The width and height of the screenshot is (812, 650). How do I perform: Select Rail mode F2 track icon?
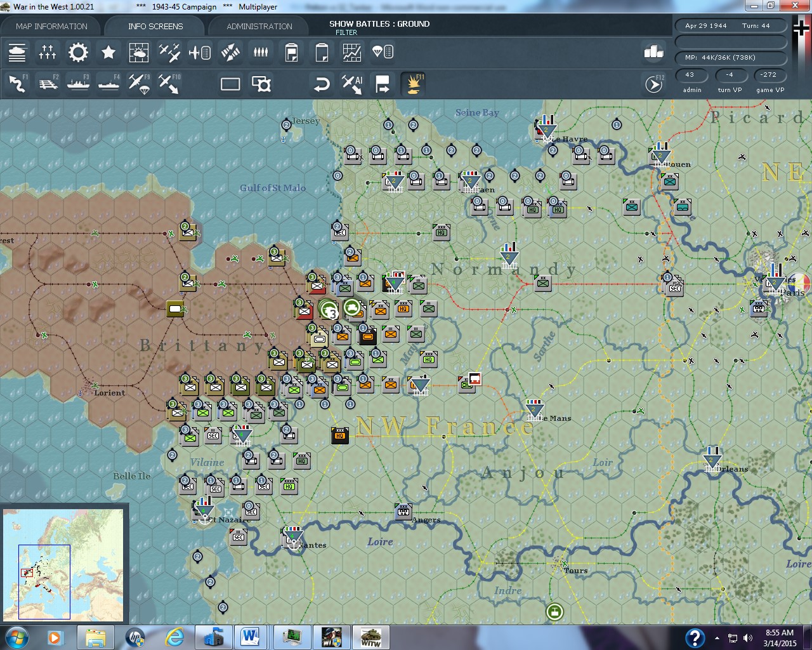[48, 84]
